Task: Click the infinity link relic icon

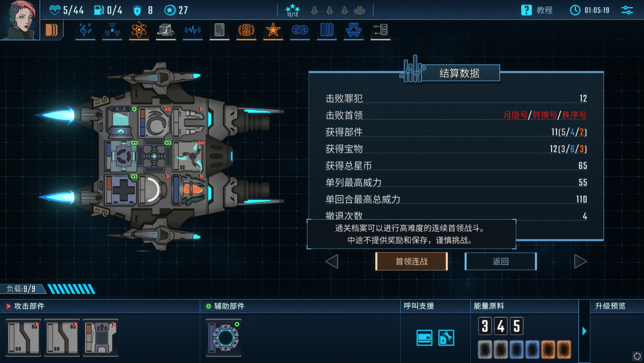Action: (300, 31)
